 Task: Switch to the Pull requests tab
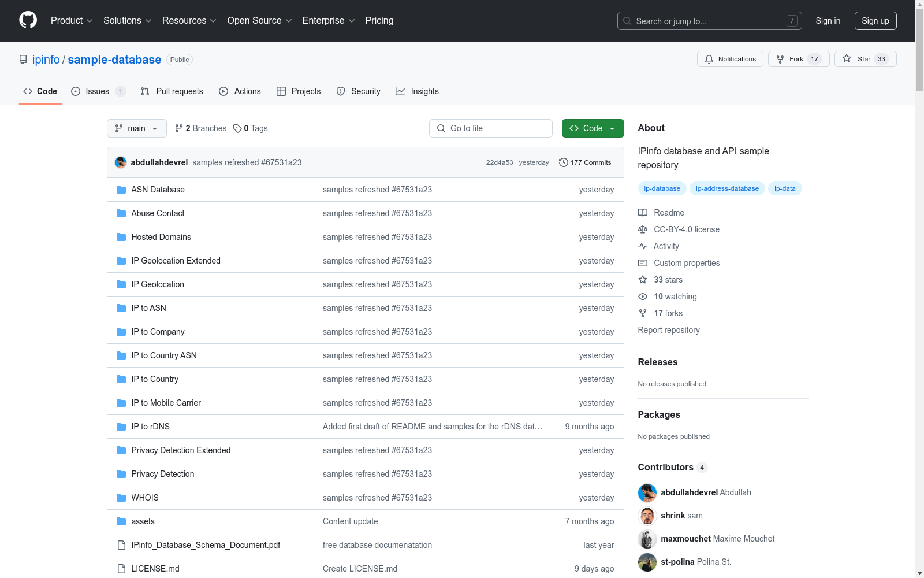(x=172, y=91)
